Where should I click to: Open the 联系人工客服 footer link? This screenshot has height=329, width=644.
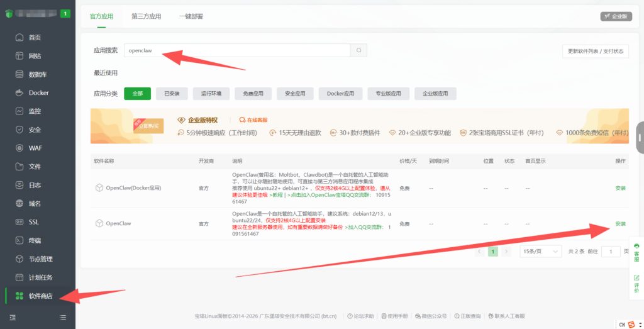tap(506, 316)
